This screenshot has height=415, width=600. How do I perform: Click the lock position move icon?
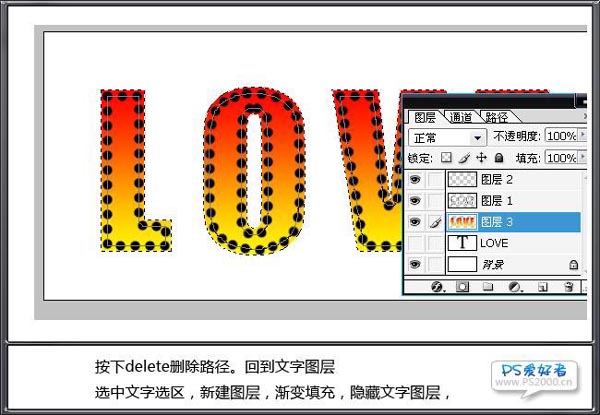point(481,158)
